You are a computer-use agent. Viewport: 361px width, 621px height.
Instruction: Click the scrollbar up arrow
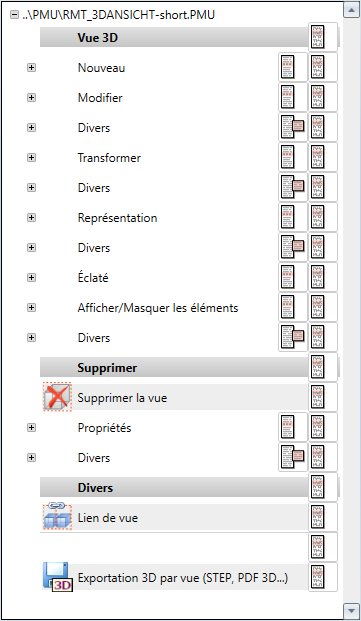351,10
